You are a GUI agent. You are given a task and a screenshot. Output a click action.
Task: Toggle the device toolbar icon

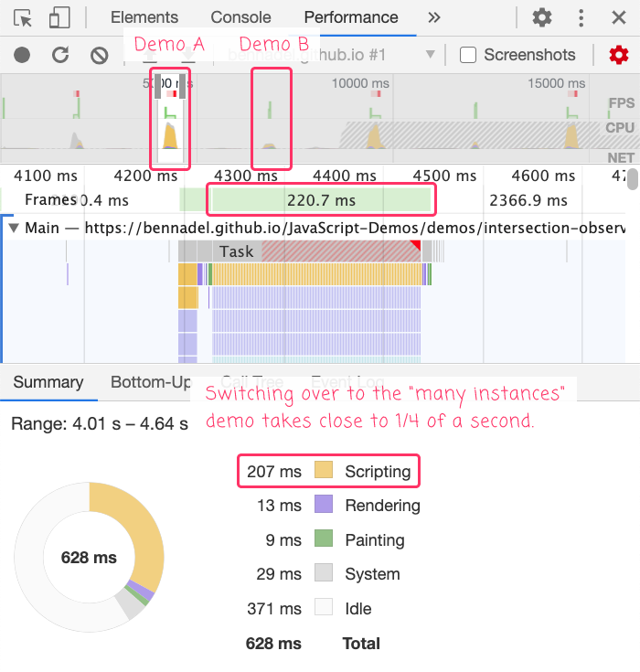(x=59, y=17)
